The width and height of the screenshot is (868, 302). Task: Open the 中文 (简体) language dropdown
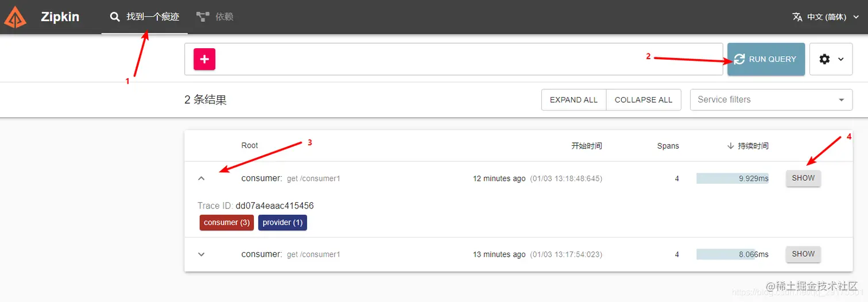point(826,17)
